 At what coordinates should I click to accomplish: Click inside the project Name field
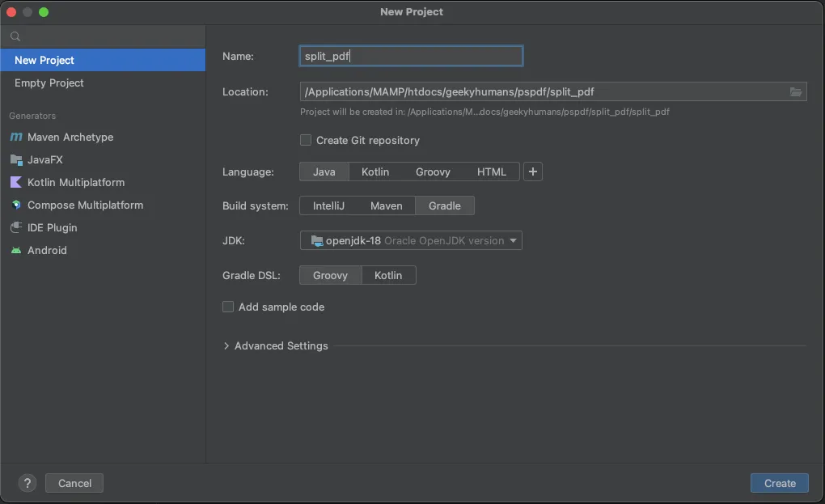[410, 56]
